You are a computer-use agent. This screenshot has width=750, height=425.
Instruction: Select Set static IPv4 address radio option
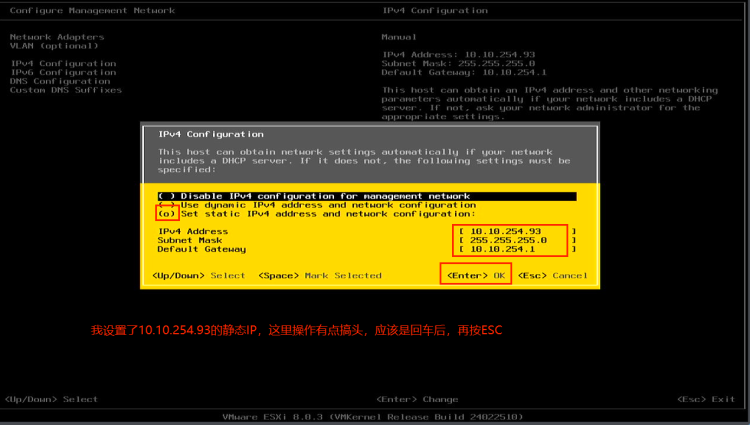[317, 214]
